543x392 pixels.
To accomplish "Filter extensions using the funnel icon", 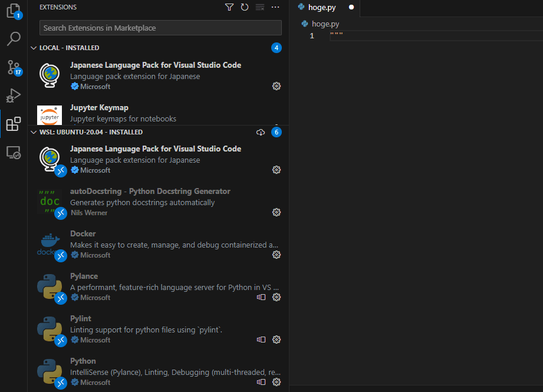I will tap(229, 7).
